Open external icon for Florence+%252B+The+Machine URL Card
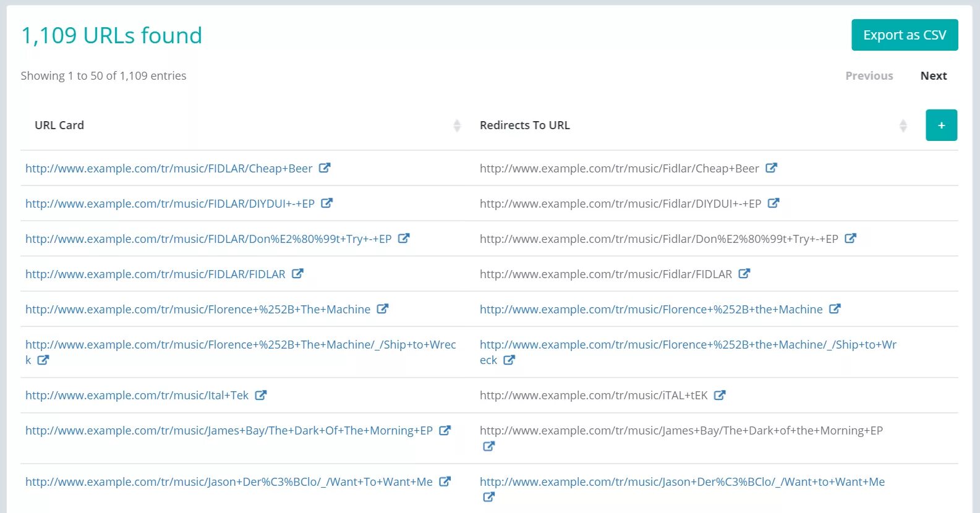The width and height of the screenshot is (980, 513). tap(383, 309)
